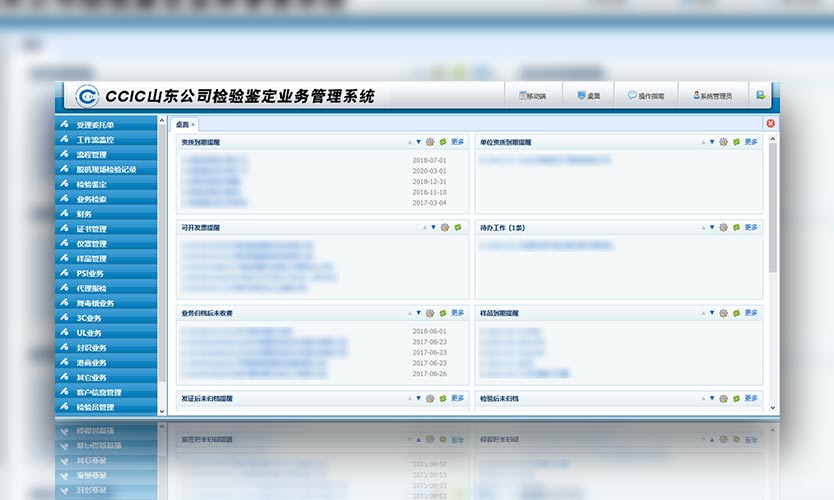Screen dimensions: 834x500
Task: Click 更多 in 业务归档后未收费 panel
Action: (x=457, y=313)
